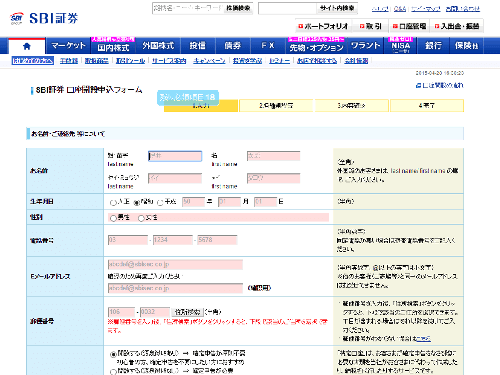Click the confirmation E-mail address field
This screenshot has height=375, width=500.
click(x=175, y=288)
